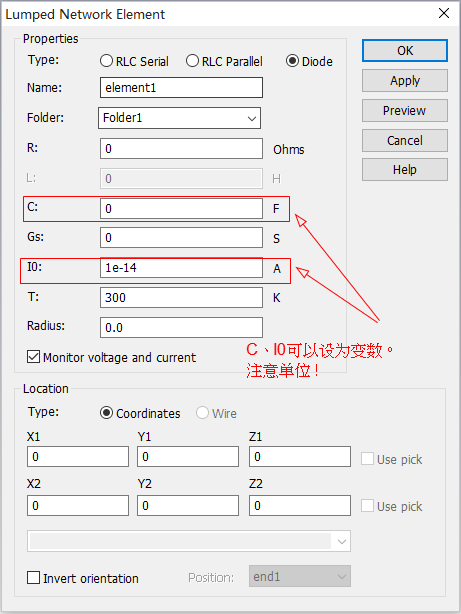Open the Position end1 dropdown
The width and height of the screenshot is (461, 614).
(300, 576)
